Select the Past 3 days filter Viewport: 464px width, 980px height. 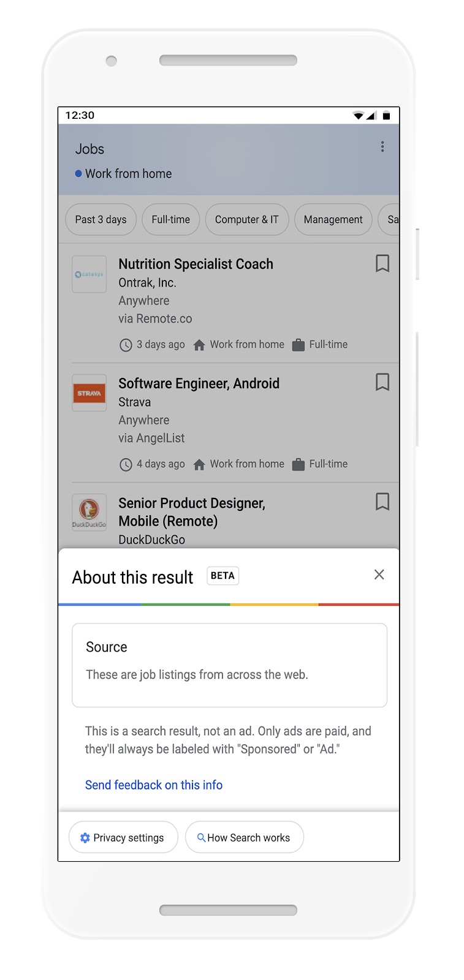101,220
